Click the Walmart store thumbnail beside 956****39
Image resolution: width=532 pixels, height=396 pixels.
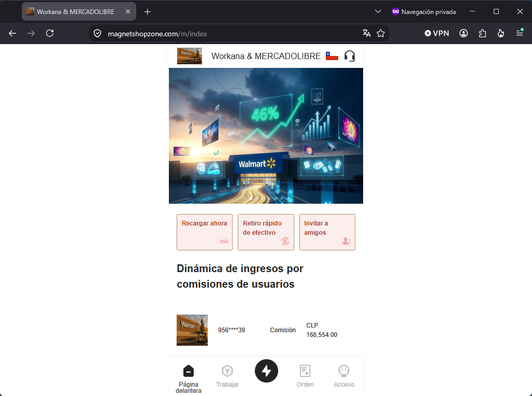tap(192, 330)
